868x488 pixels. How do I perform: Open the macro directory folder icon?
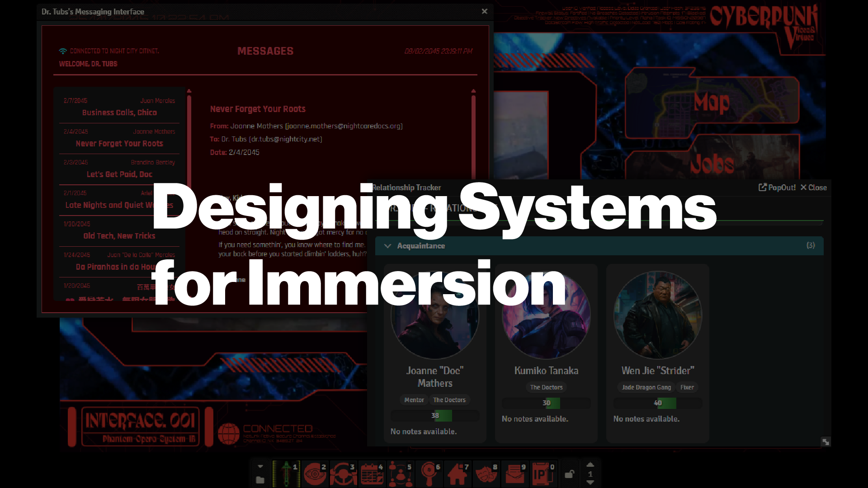260,480
